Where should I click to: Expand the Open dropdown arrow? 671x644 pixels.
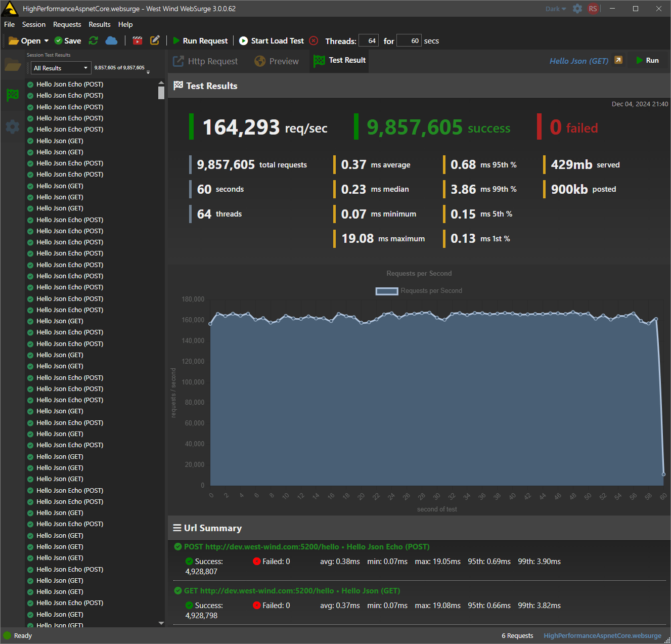tap(47, 41)
